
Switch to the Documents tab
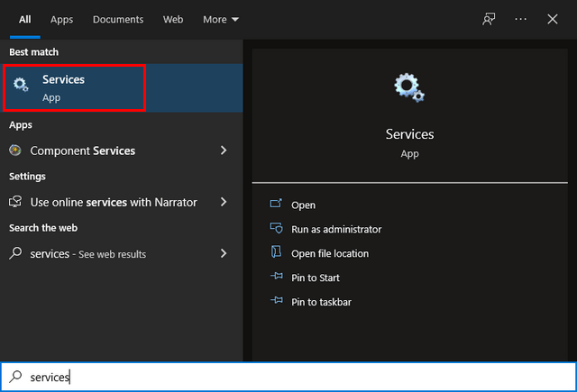[118, 19]
